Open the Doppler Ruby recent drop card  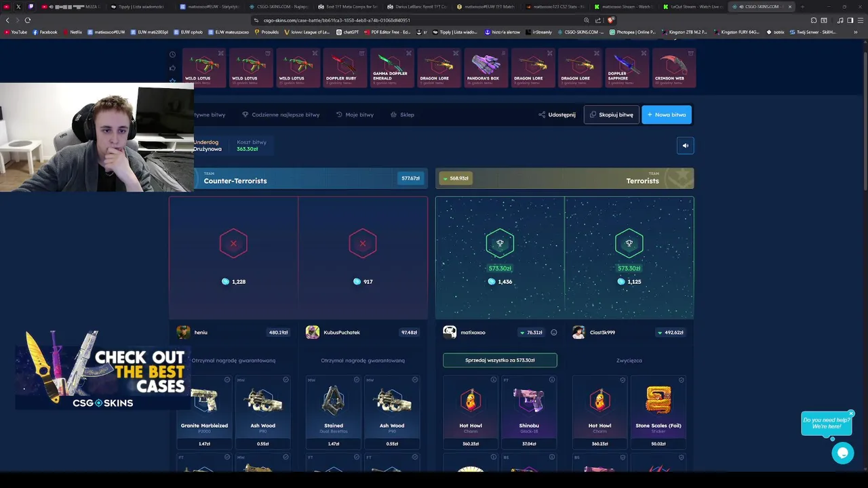(344, 68)
